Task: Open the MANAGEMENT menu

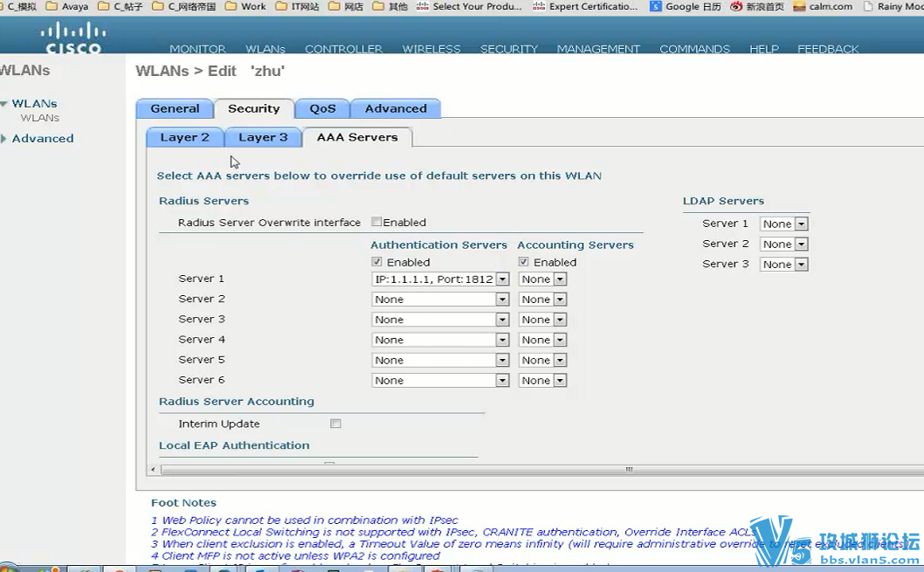Action: point(598,49)
